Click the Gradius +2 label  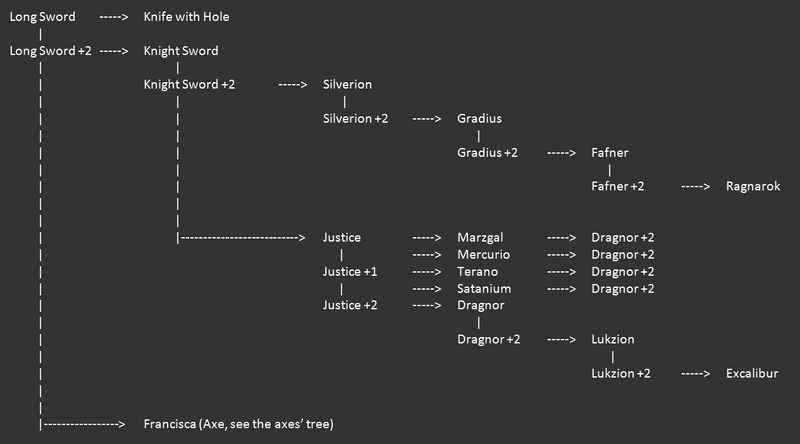click(487, 153)
